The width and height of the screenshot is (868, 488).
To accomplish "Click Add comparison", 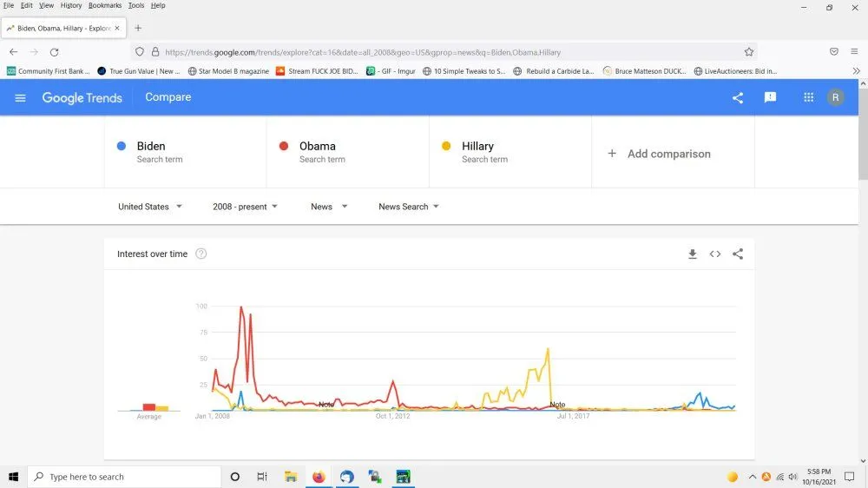I will tap(660, 154).
